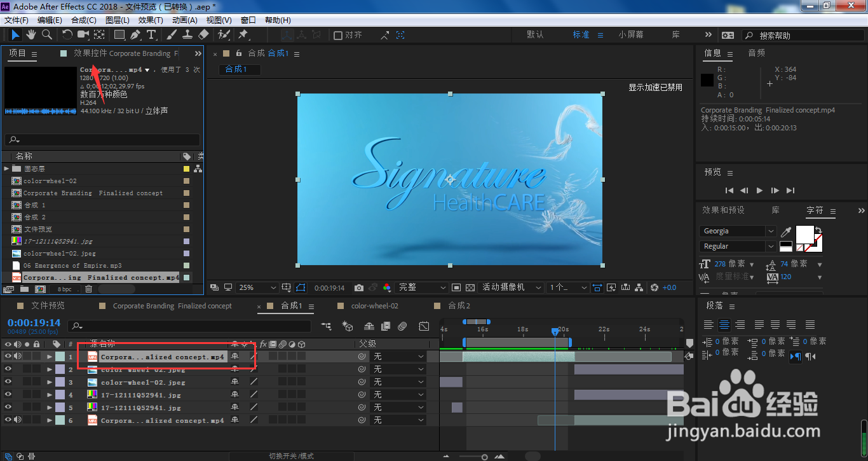Screen dimensions: 868x461
Task: Select the Eraser tool
Action: click(x=203, y=34)
